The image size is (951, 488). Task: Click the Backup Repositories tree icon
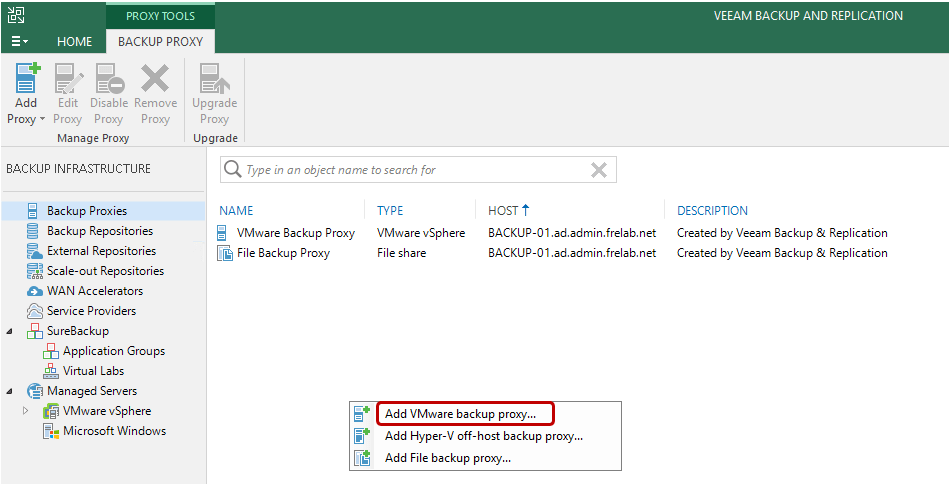coord(33,231)
